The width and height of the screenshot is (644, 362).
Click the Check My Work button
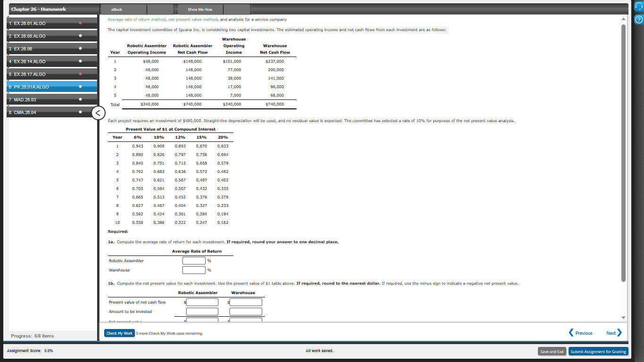[119, 333]
